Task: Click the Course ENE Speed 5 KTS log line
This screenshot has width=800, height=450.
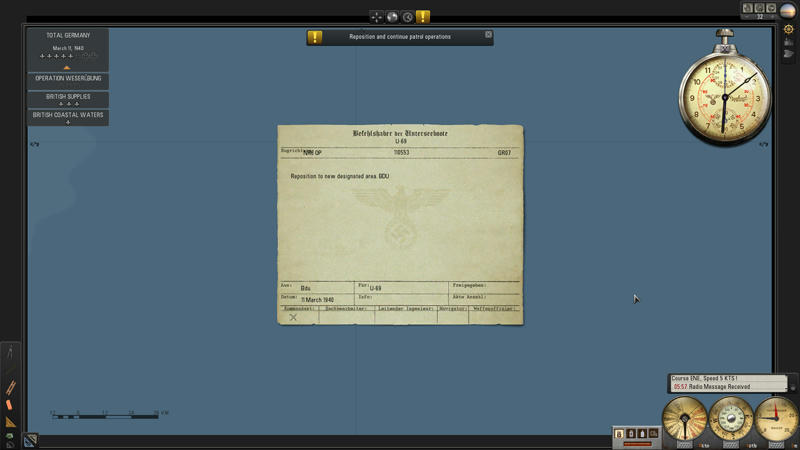Action: pos(704,379)
